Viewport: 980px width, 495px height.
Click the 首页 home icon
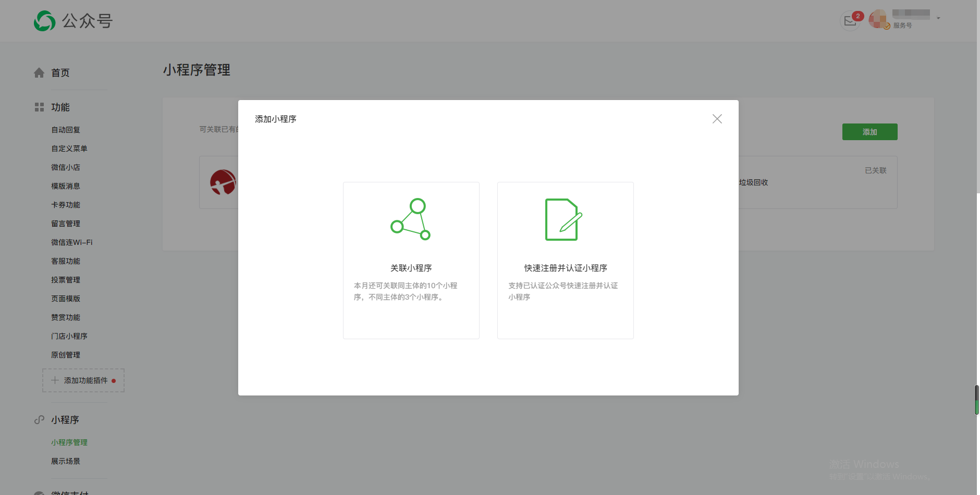39,73
